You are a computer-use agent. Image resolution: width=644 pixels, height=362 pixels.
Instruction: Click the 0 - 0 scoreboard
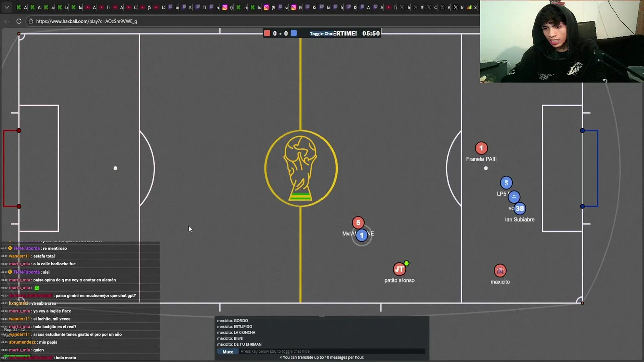point(280,33)
